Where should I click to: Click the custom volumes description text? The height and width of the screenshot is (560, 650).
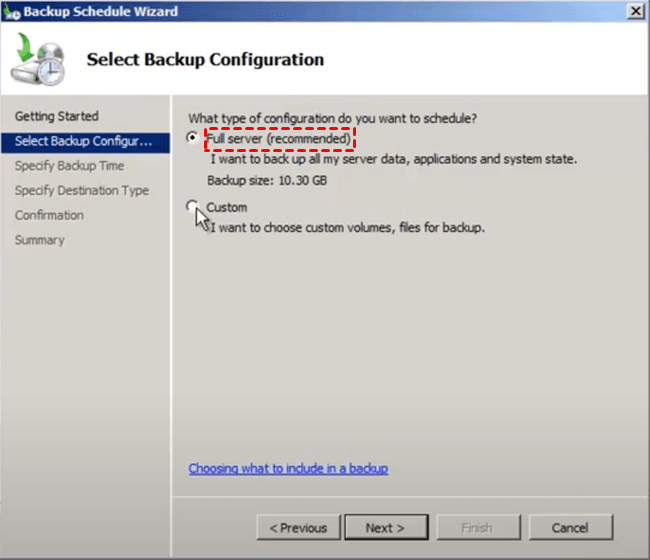pyautogui.click(x=348, y=227)
